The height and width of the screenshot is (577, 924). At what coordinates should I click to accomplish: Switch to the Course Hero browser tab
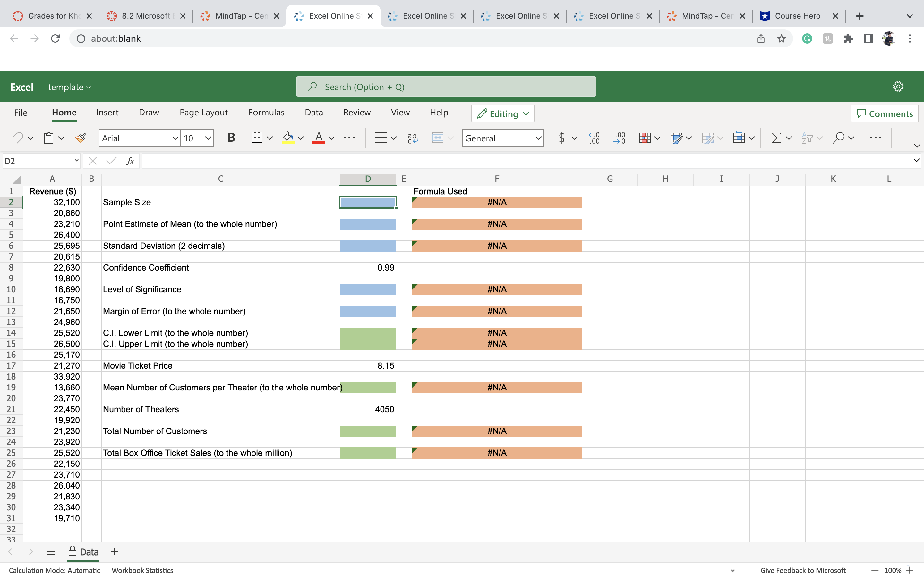tap(797, 16)
